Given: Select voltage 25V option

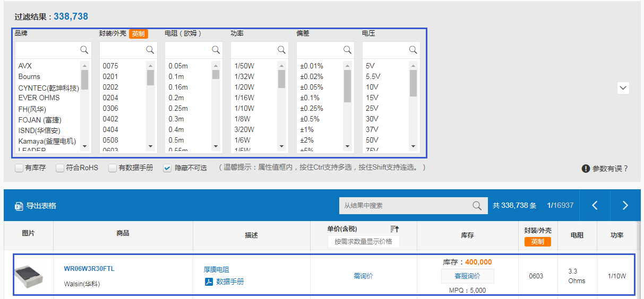Looking at the screenshot, I should [372, 108].
